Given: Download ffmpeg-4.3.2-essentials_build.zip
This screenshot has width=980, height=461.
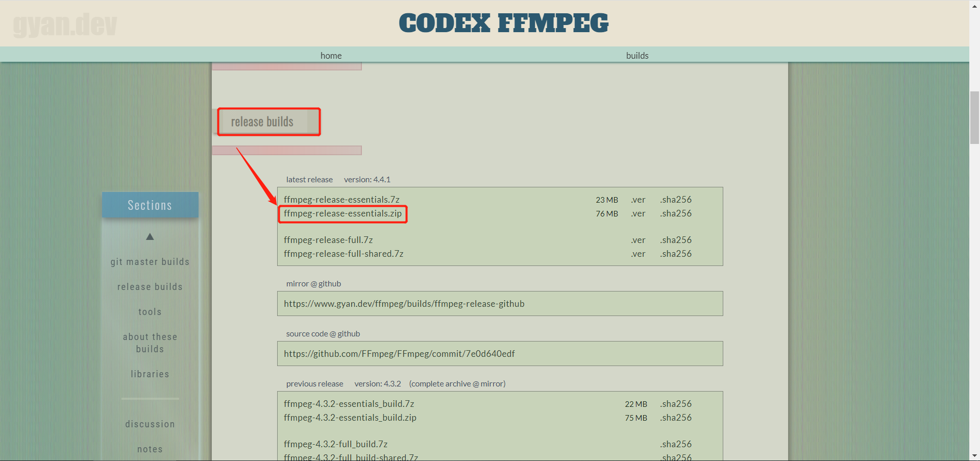Looking at the screenshot, I should (350, 418).
